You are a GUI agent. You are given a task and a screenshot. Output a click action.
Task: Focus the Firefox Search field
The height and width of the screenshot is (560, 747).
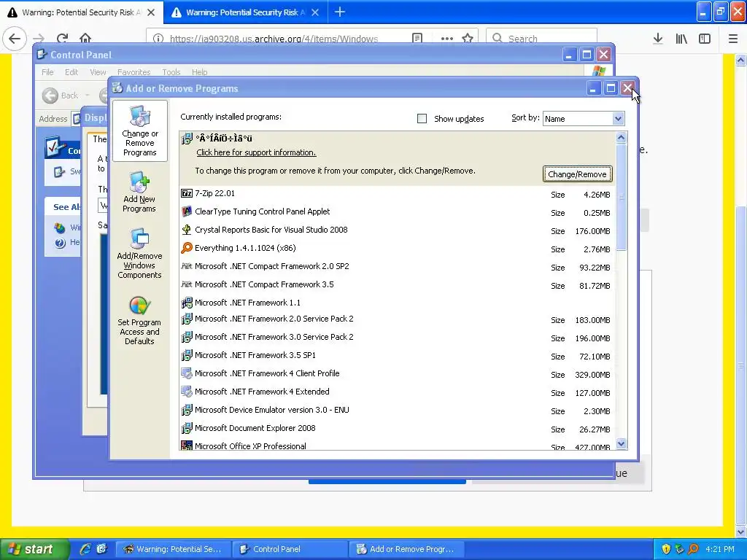[542, 39]
